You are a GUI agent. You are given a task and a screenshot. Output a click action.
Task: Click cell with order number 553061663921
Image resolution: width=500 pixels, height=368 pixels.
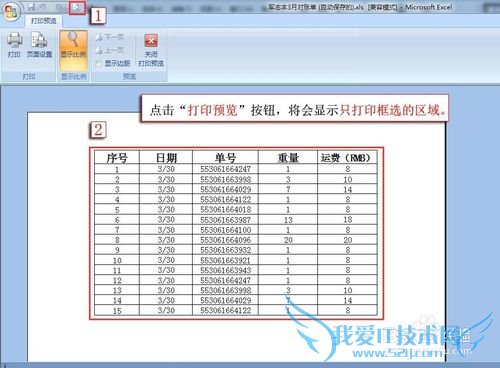225,260
